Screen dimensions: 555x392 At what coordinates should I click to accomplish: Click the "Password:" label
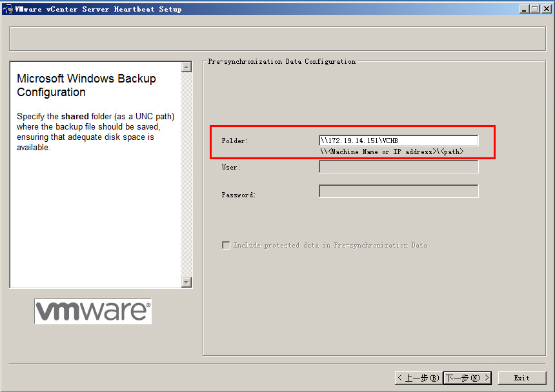click(239, 195)
